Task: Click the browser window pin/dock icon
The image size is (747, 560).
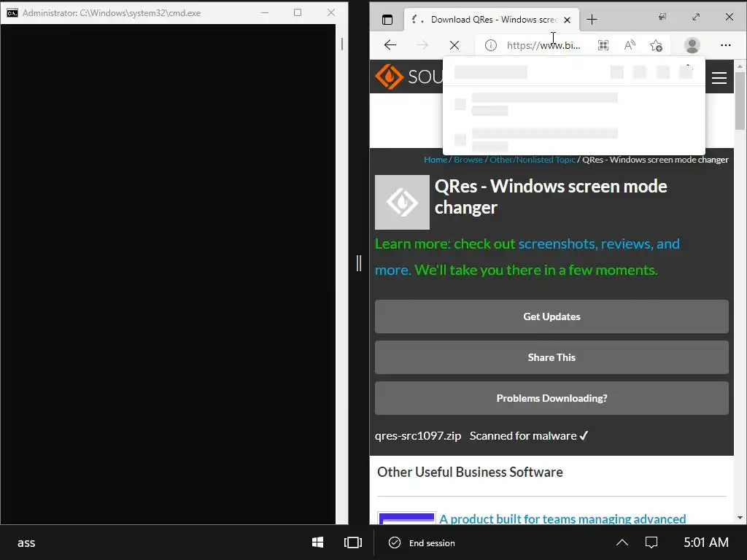Action: click(x=662, y=17)
